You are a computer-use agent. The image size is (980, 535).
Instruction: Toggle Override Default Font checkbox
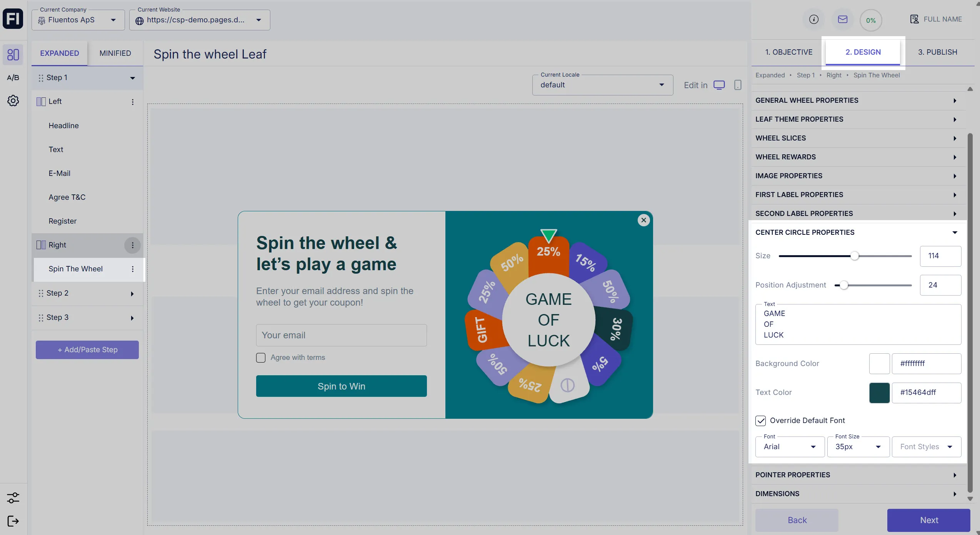point(760,421)
